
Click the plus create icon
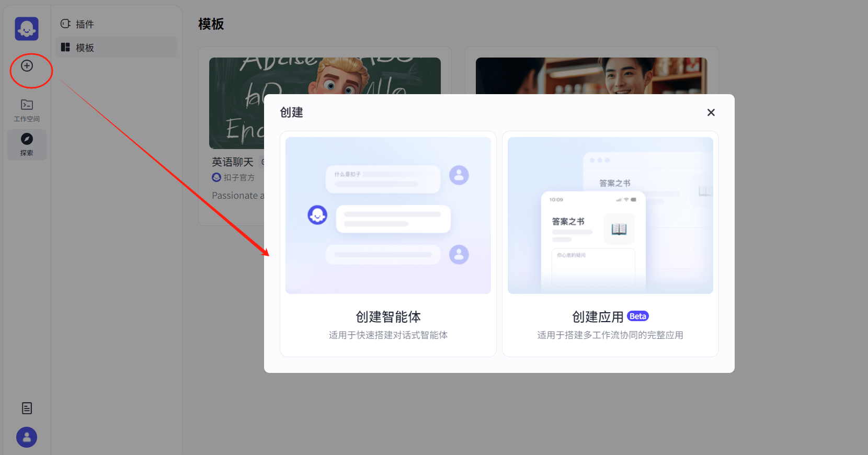click(27, 66)
